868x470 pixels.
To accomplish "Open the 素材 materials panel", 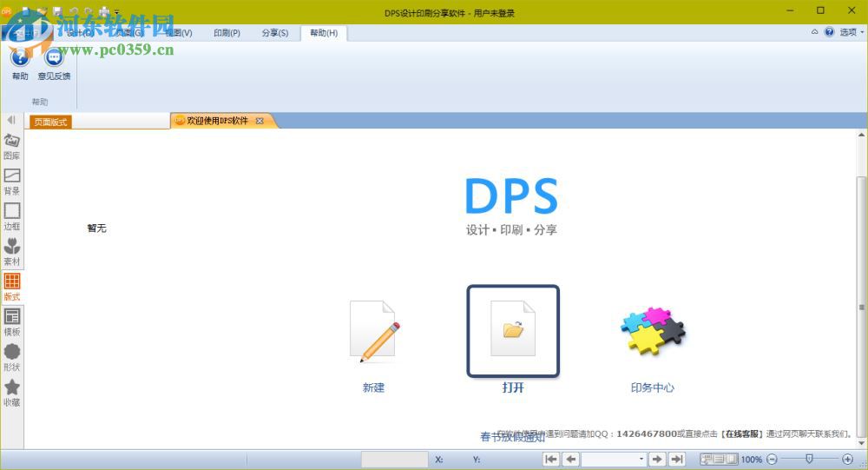I will (x=11, y=252).
